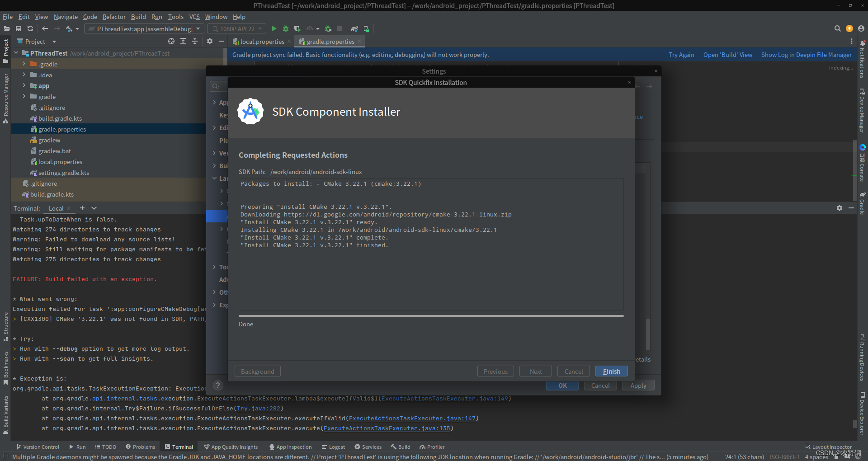Open build variants hammer dropdown arrow
The image size is (868, 461).
point(77,29)
